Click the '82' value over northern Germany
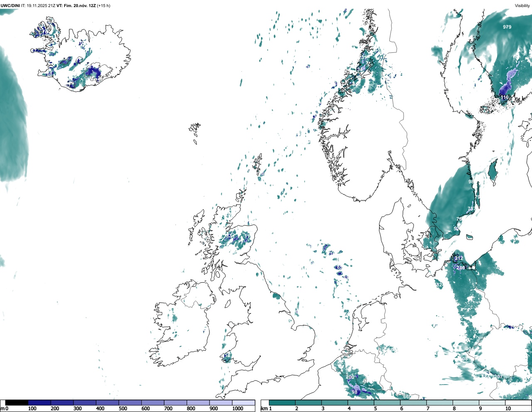 click(440, 285)
